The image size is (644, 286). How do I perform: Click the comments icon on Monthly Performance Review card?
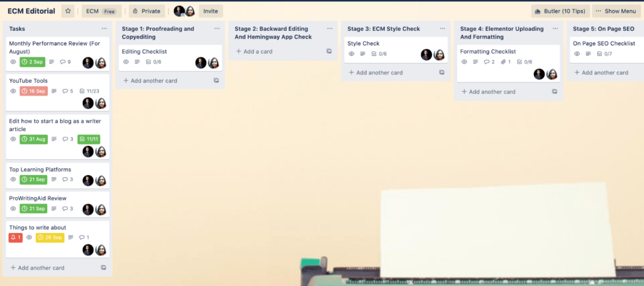click(x=64, y=62)
